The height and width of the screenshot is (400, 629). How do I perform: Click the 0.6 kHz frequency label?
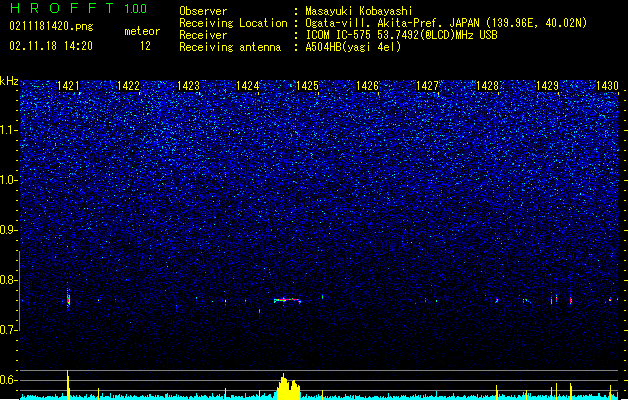tap(8, 380)
